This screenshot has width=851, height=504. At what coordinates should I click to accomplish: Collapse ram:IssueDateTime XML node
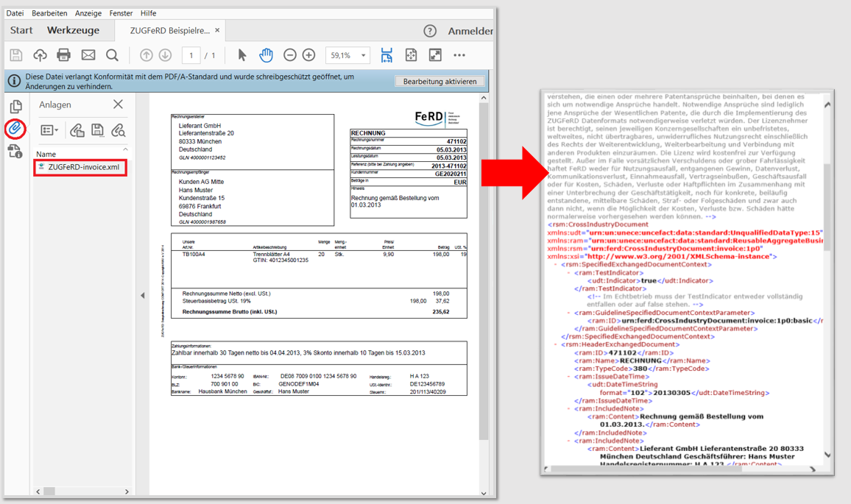569,377
